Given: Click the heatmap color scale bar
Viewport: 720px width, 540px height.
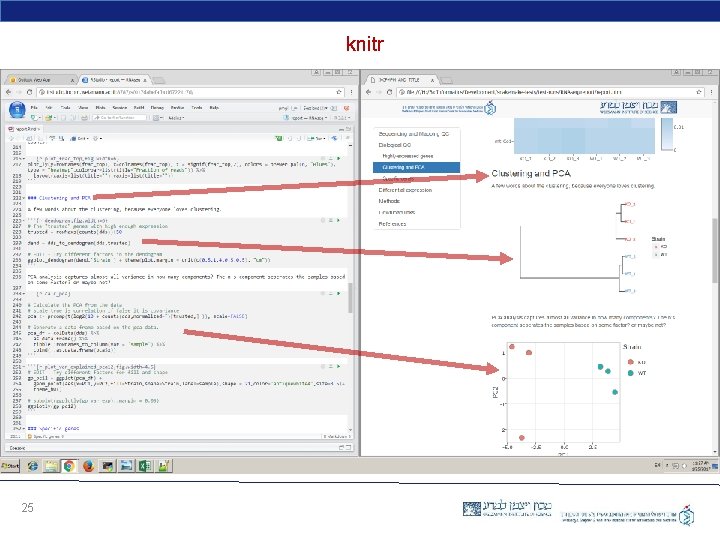Looking at the screenshot, I should (x=666, y=134).
